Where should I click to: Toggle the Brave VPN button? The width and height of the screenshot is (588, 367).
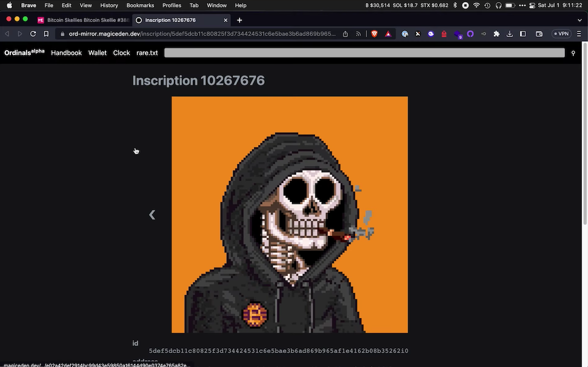click(x=561, y=34)
